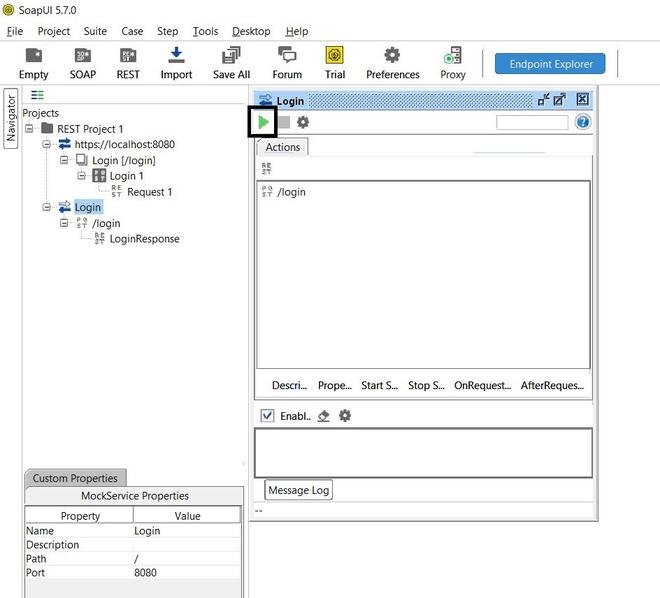Open the File menu
Viewport: 660px width, 598px height.
(x=15, y=32)
